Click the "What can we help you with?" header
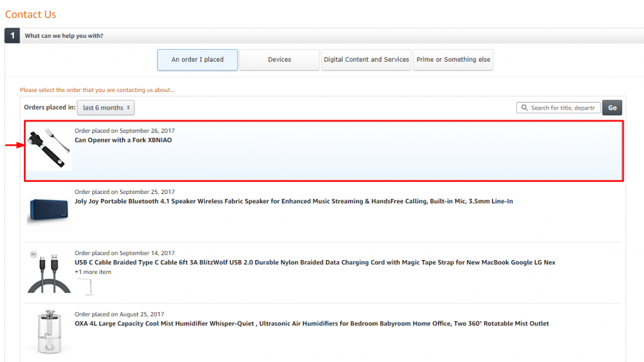The image size is (644, 362). [x=64, y=36]
